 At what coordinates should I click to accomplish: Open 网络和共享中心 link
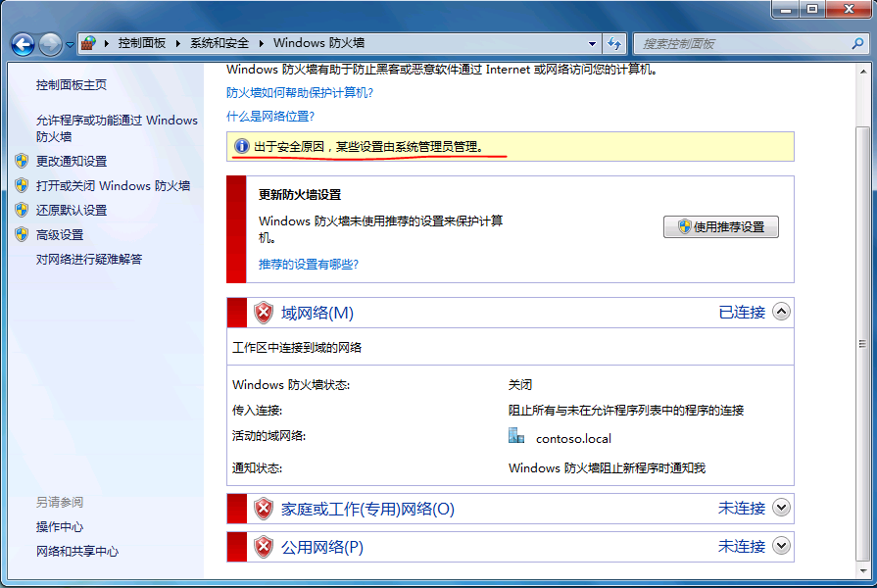[x=77, y=552]
